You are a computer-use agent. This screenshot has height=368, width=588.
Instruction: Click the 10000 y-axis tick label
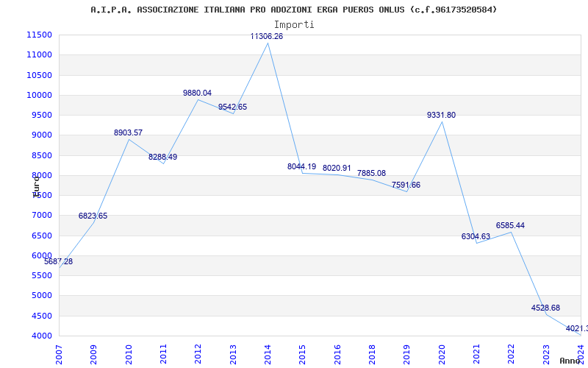click(x=39, y=95)
